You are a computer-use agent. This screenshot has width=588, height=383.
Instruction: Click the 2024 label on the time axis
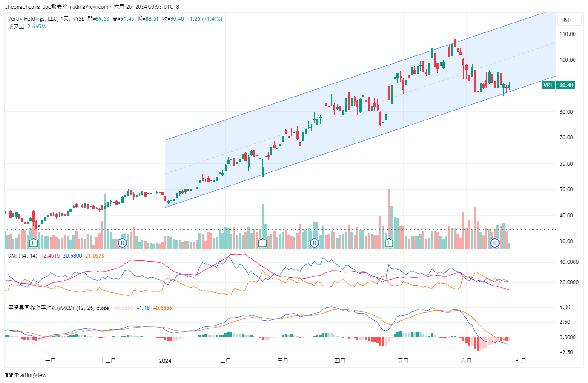click(165, 361)
